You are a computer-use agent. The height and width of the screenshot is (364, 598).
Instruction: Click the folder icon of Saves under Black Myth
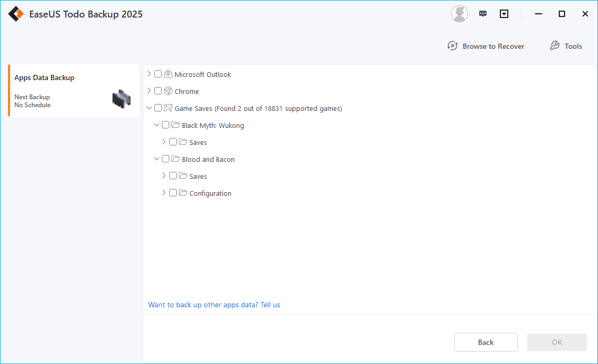point(183,142)
